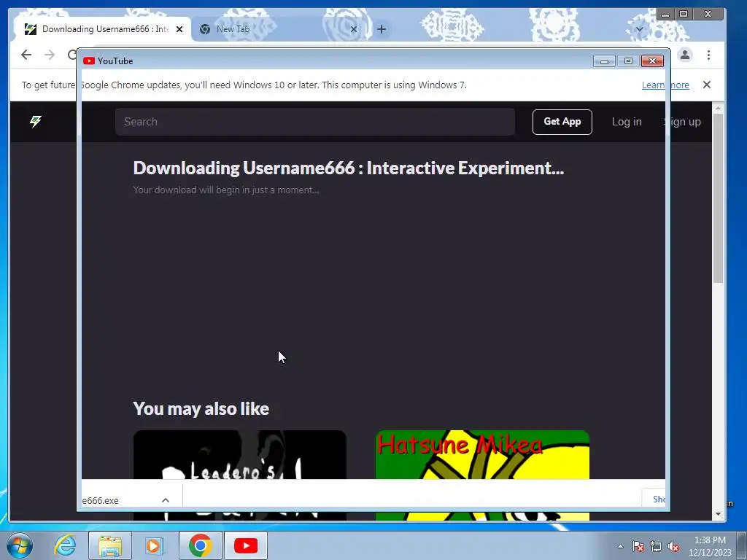The image size is (747, 560).
Task: Focus the Game Jolt Search field
Action: tap(315, 122)
